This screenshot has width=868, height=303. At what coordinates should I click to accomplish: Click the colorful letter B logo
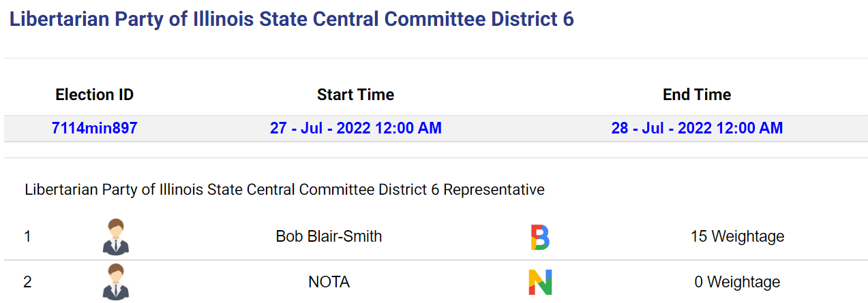540,237
